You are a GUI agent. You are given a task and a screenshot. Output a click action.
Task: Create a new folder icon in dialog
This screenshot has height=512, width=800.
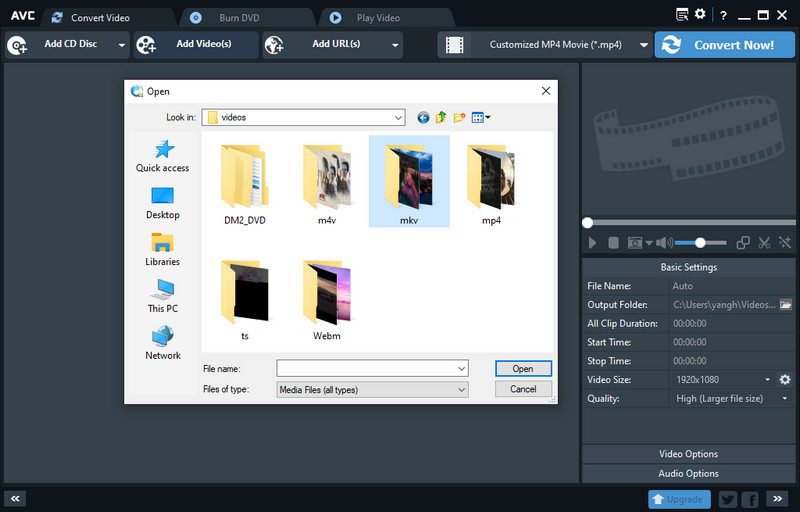click(459, 118)
